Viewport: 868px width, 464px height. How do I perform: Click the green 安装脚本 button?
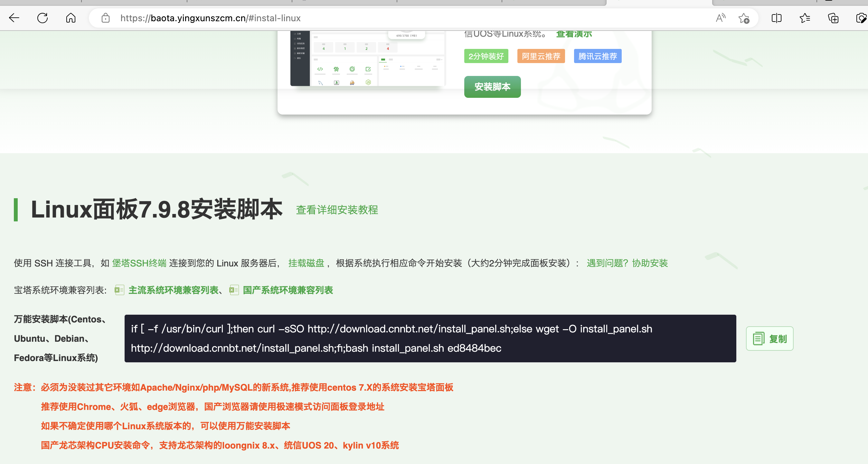(x=492, y=87)
